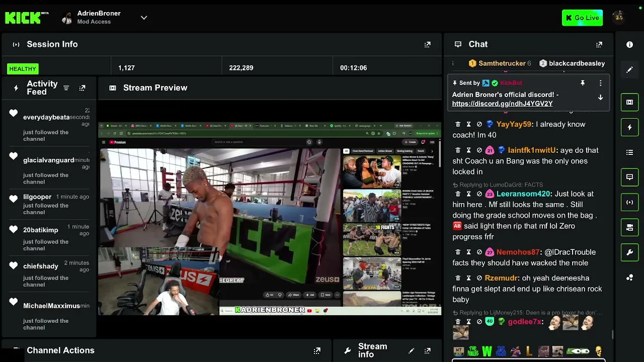Insert the gold L emote
The height and width of the screenshot is (362, 644).
[x=529, y=351]
